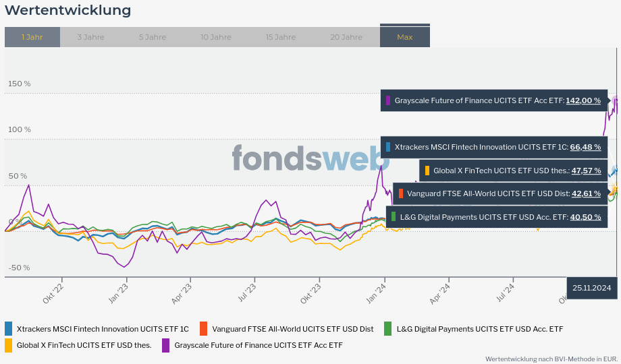Click Vanguard FTSE All-World legend label

[292, 329]
